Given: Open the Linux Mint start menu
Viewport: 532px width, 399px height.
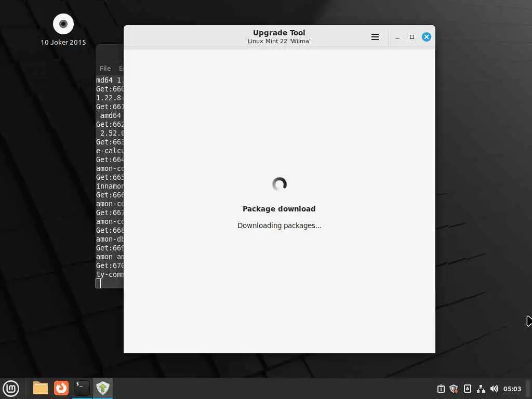Looking at the screenshot, I should pos(11,389).
